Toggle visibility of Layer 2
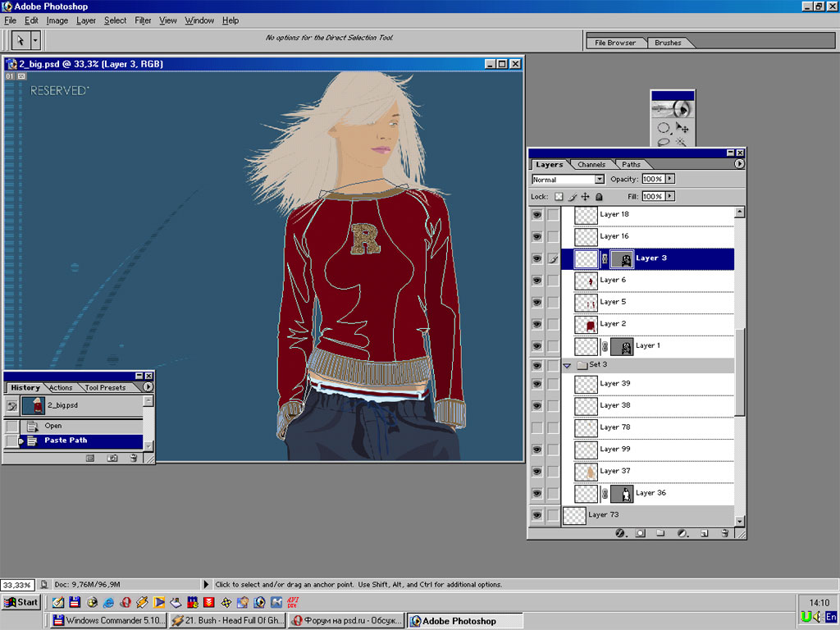The height and width of the screenshot is (630, 840). coord(536,324)
